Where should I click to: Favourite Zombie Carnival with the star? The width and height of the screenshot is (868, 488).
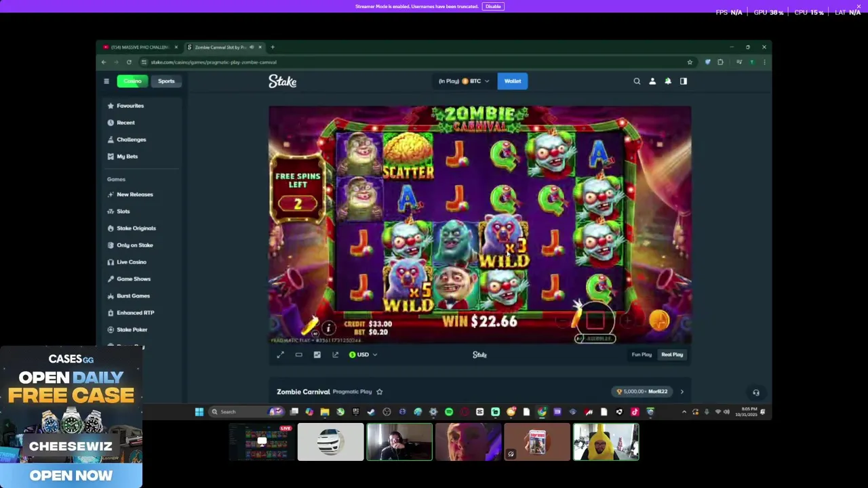coord(379,392)
